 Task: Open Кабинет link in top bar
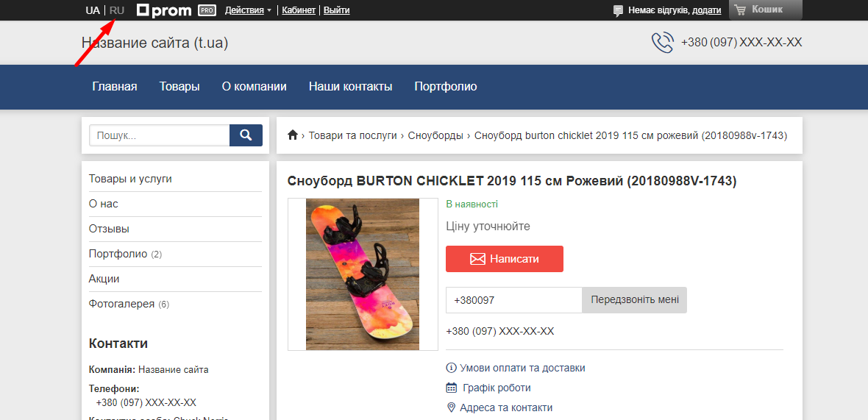click(299, 10)
